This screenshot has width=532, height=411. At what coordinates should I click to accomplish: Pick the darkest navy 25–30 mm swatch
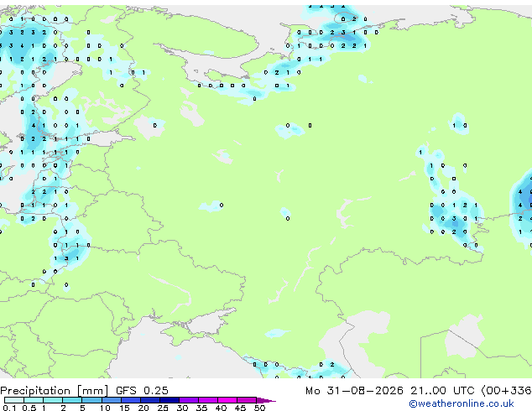(169, 400)
